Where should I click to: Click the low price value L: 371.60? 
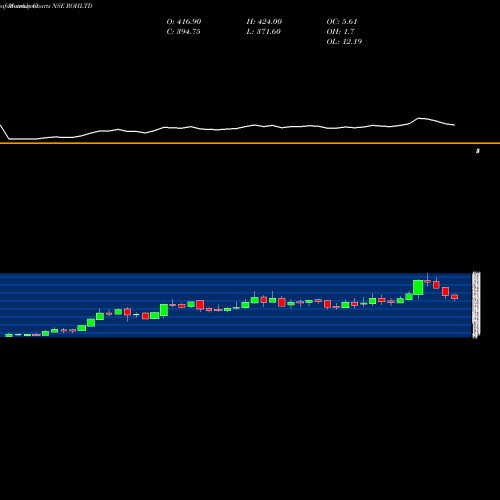point(263,32)
